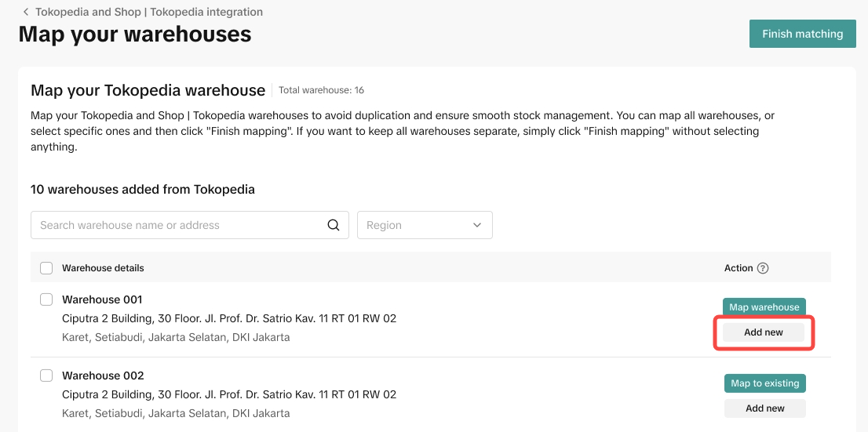The height and width of the screenshot is (432, 868).
Task: Focus the warehouse name or address search field
Action: tap(181, 225)
